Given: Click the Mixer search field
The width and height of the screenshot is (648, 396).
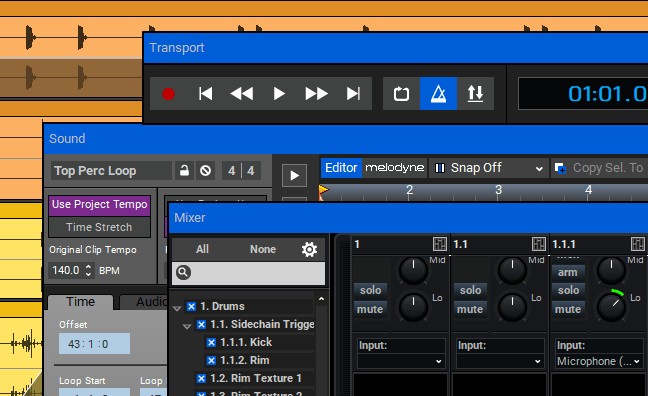Looking at the screenshot, I should [x=248, y=273].
